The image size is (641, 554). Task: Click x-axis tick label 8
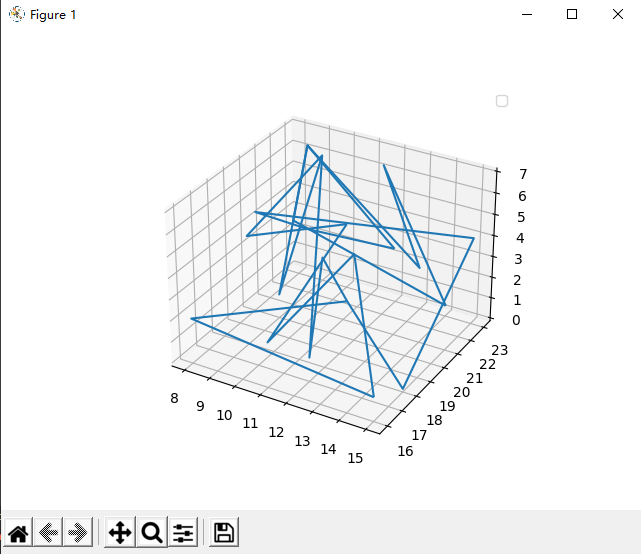[174, 398]
